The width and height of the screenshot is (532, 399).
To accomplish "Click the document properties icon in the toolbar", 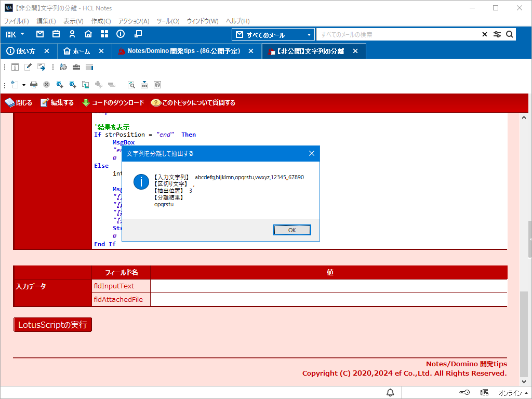I will coord(15,67).
